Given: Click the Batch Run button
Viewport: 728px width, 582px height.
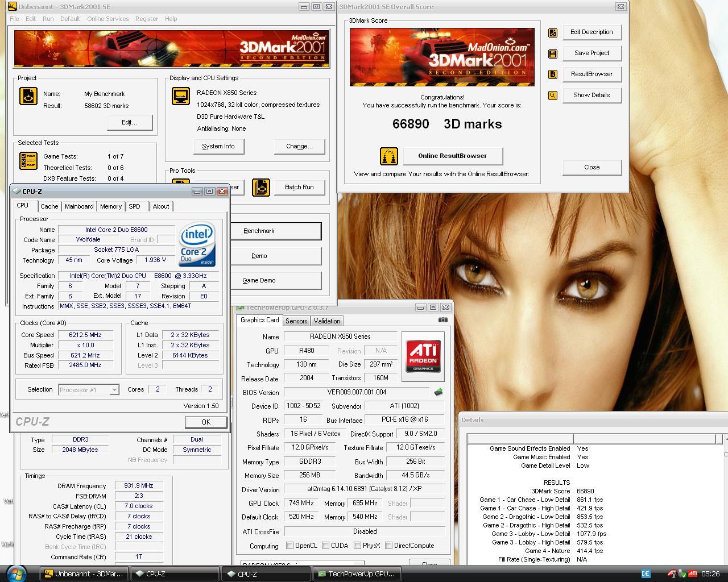Looking at the screenshot, I should tap(299, 187).
